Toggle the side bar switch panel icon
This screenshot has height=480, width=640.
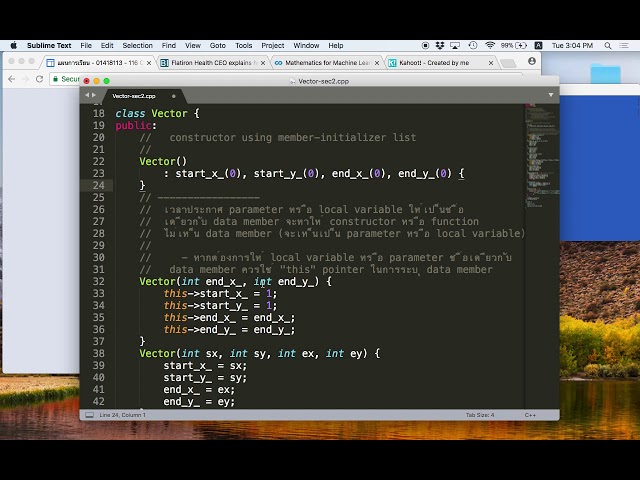pos(89,415)
